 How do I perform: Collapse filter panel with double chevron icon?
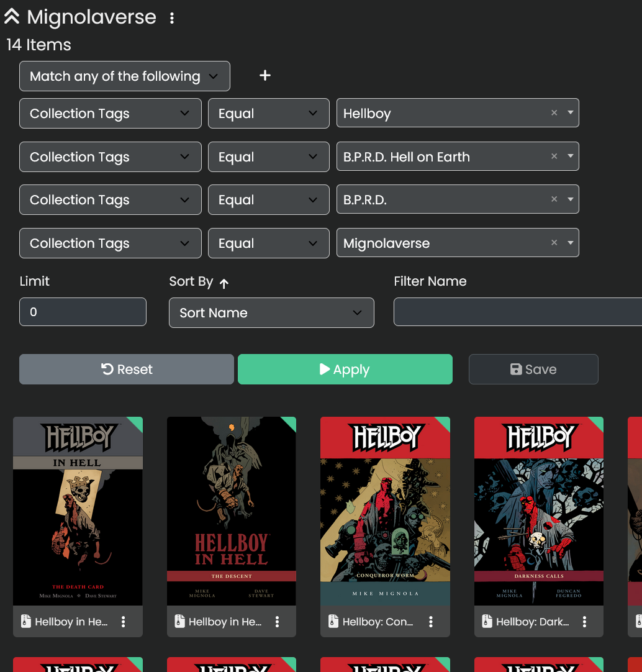tap(12, 16)
